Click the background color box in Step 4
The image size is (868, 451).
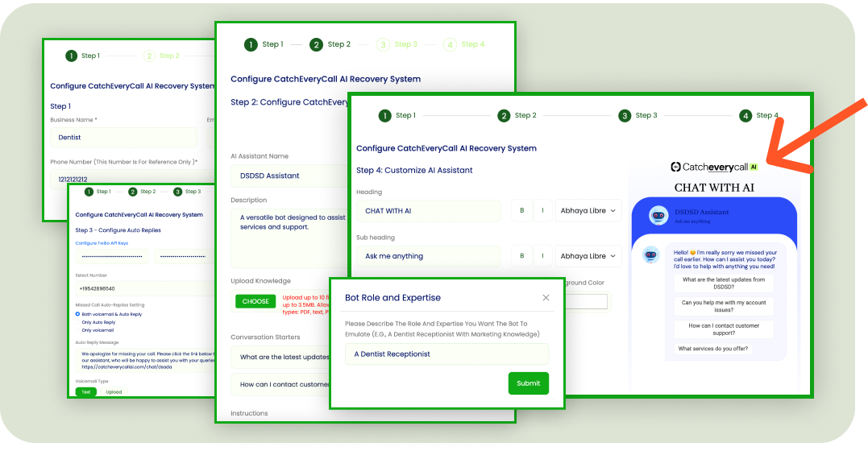[586, 301]
